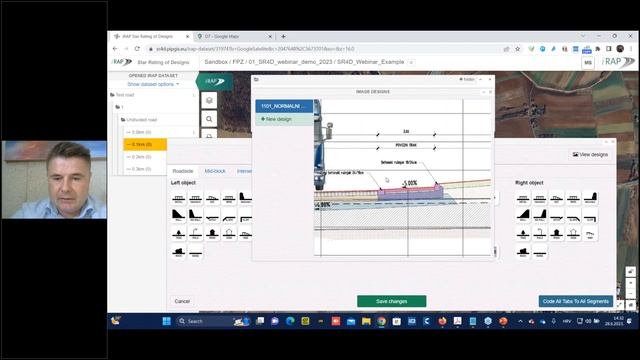The image size is (640, 360).
Task: Select the right object upward slope (ROLL) icon
Action: pos(523,216)
